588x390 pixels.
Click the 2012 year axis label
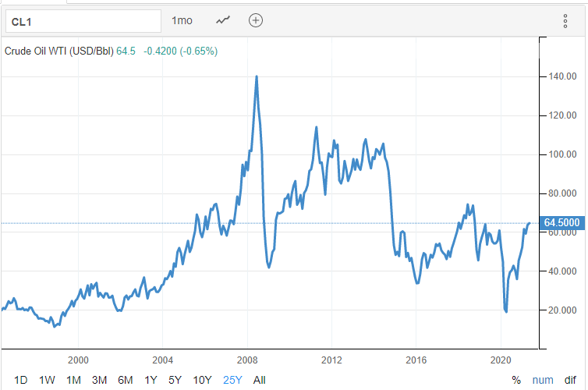coord(331,360)
